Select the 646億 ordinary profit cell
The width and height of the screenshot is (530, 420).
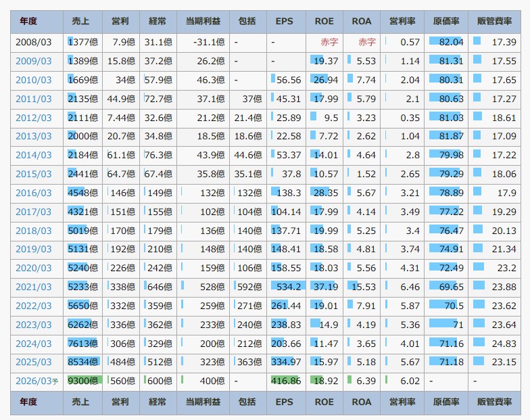(158, 287)
